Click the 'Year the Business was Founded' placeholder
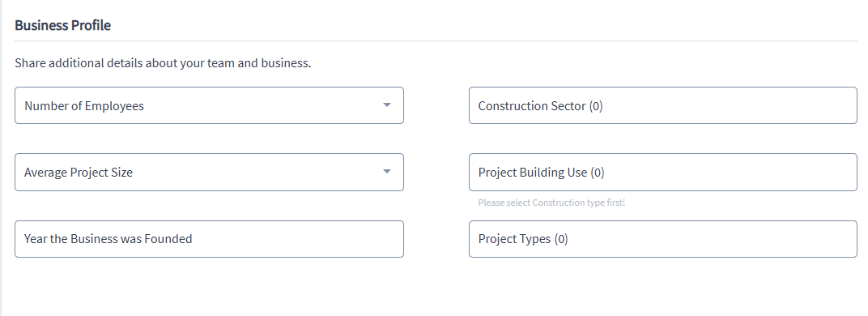The image size is (868, 316). tap(108, 239)
